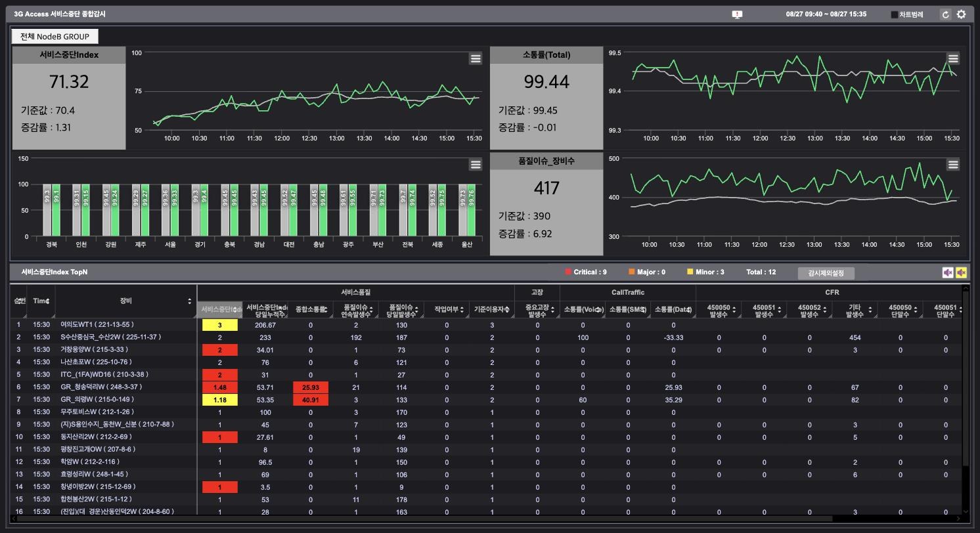
Task: Toggle Critical alarm filter red square
Action: (568, 272)
